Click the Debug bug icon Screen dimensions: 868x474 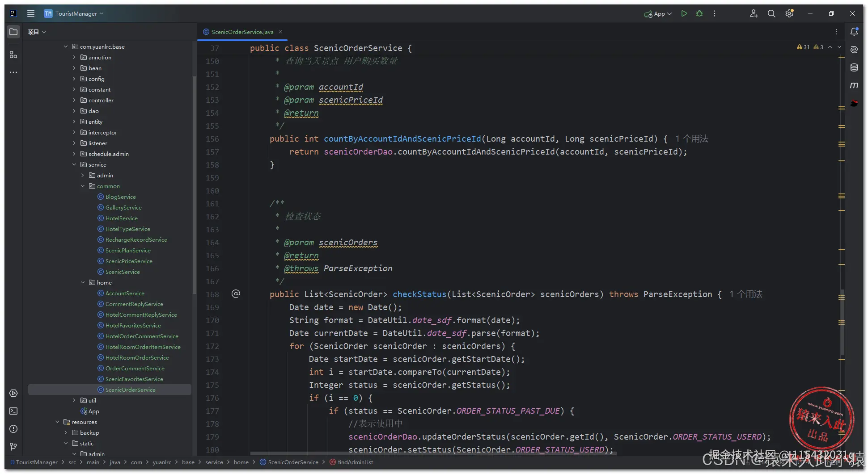pyautogui.click(x=699, y=14)
